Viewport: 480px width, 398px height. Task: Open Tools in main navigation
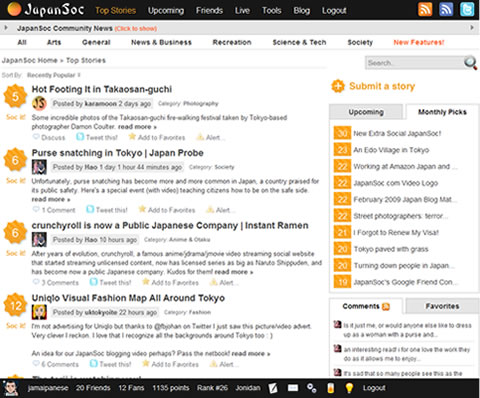pyautogui.click(x=272, y=11)
